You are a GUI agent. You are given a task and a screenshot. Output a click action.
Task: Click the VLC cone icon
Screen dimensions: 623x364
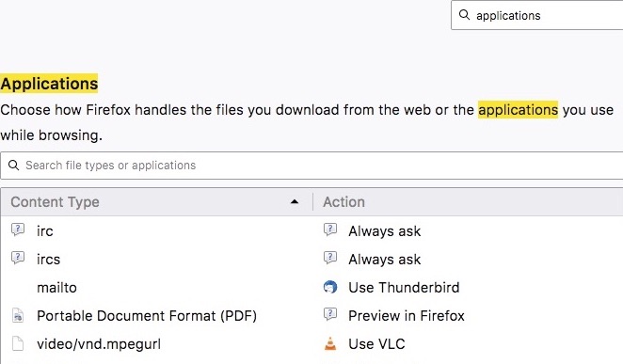tap(330, 343)
